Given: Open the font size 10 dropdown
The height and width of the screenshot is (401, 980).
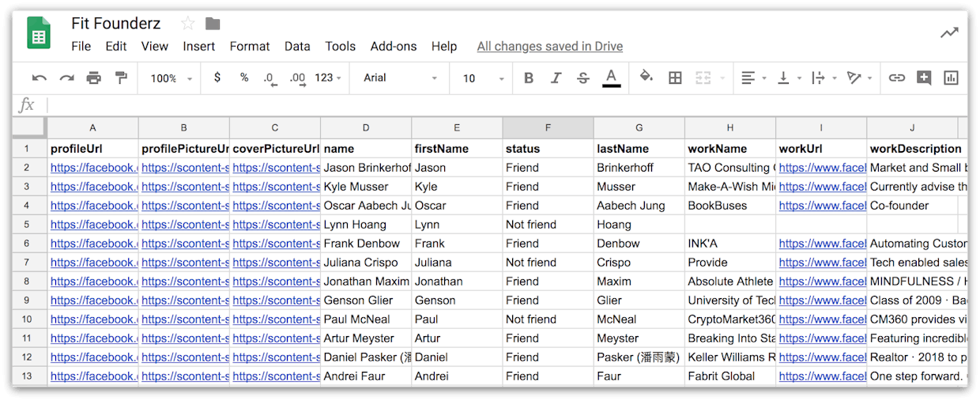Looking at the screenshot, I should (x=484, y=78).
